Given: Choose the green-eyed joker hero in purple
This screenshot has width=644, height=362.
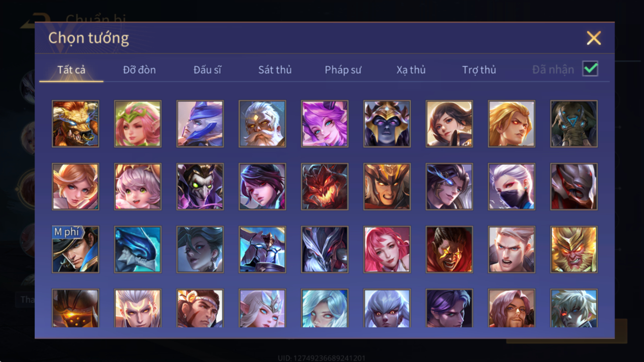Looking at the screenshot, I should 200,187.
